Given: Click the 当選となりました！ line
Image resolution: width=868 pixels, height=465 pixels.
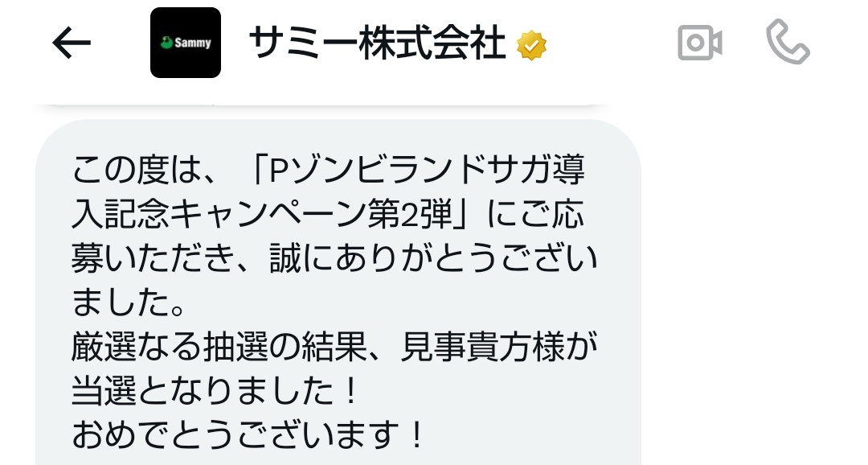Looking at the screenshot, I should pos(216,391).
